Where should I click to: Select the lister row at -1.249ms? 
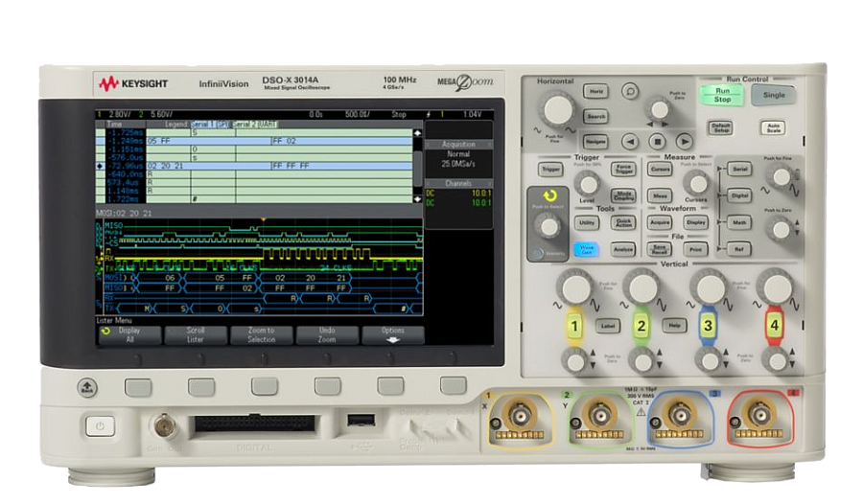coord(254,141)
